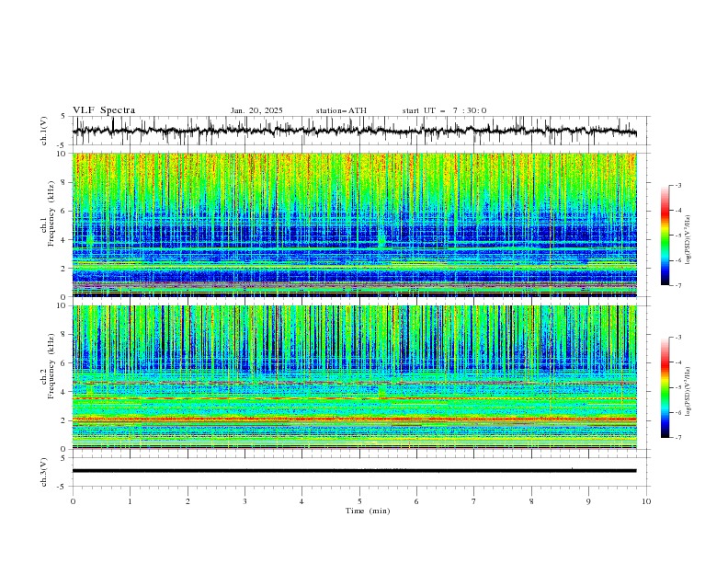Click tick label "3" on the Time axis
This screenshot has height=563, width=728.
tap(245, 501)
